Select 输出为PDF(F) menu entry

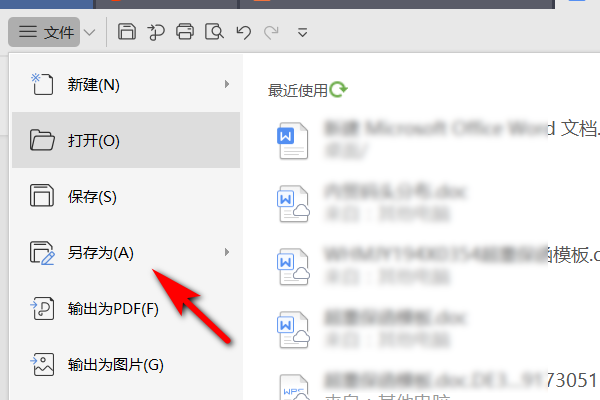pos(126,309)
